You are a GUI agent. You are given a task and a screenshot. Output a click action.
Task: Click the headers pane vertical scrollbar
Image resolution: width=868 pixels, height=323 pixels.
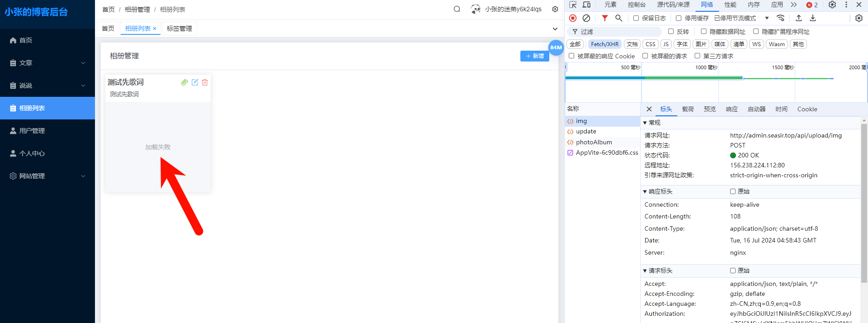pos(864,204)
